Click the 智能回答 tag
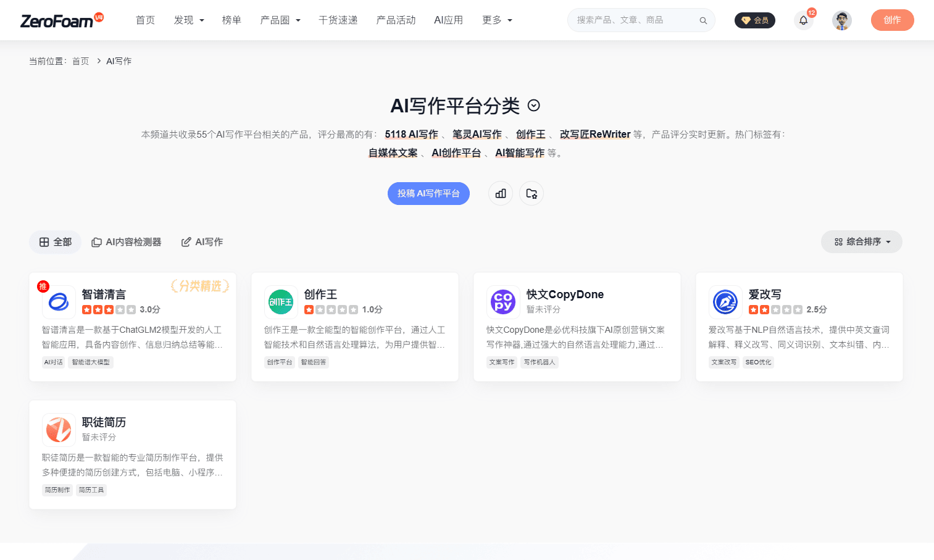Viewport: 934px width, 560px height. click(314, 362)
